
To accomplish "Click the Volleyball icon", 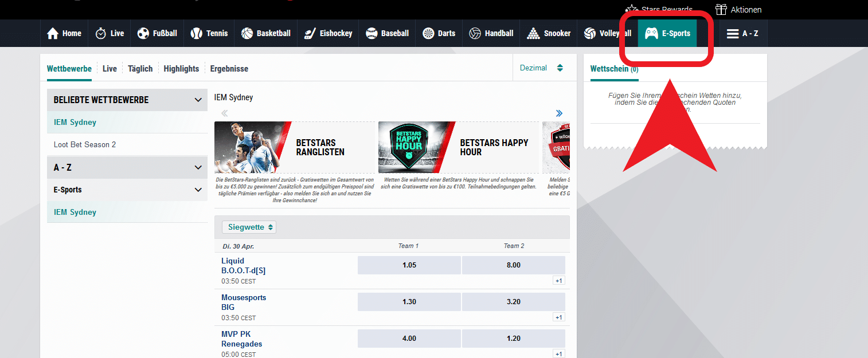I will click(590, 33).
